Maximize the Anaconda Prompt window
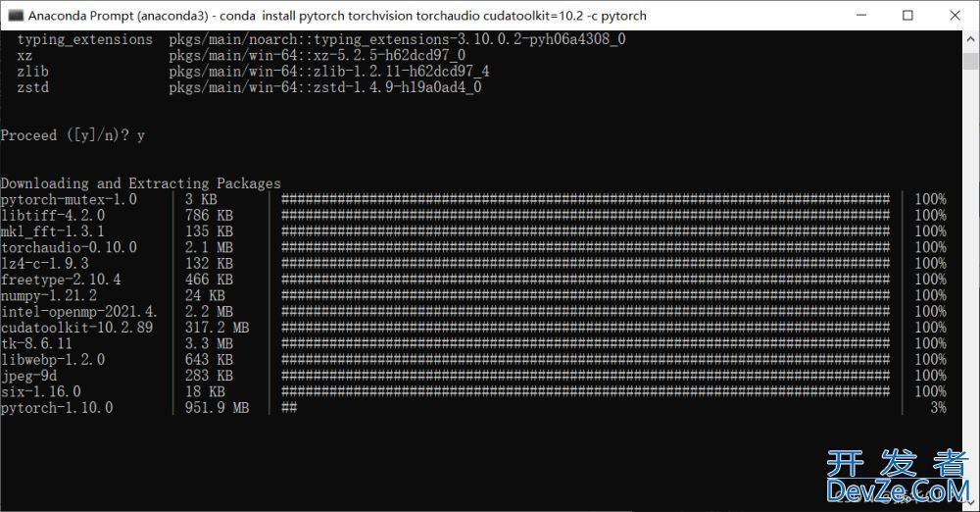Viewport: 980px width, 512px height. (x=907, y=15)
